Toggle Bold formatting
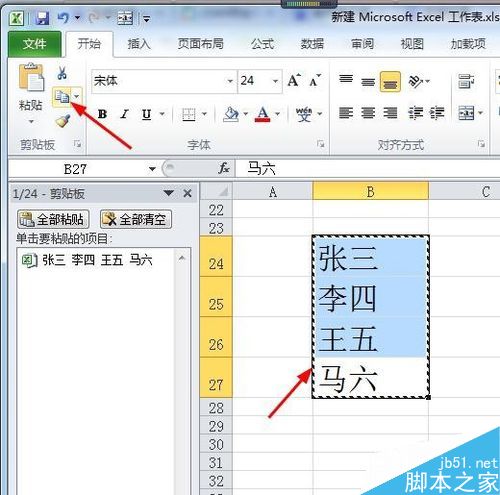Screen dimensions: 500x495 click(102, 114)
